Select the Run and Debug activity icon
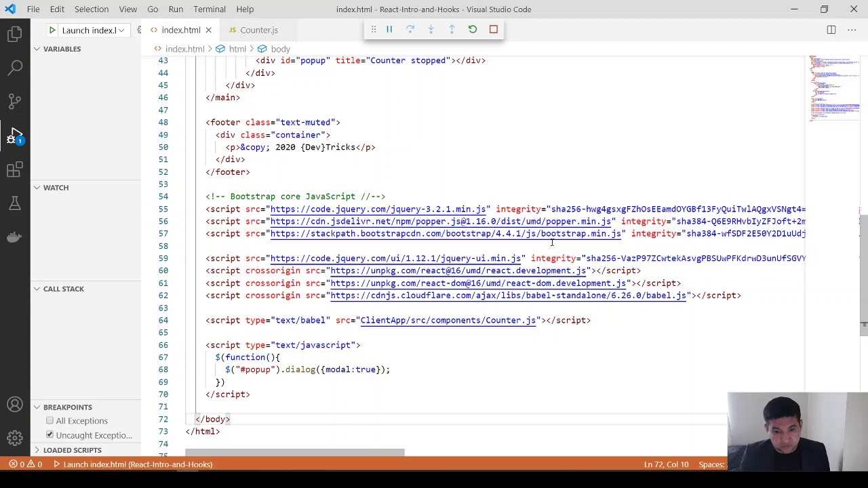Screen dimensions: 868x488 15,136
